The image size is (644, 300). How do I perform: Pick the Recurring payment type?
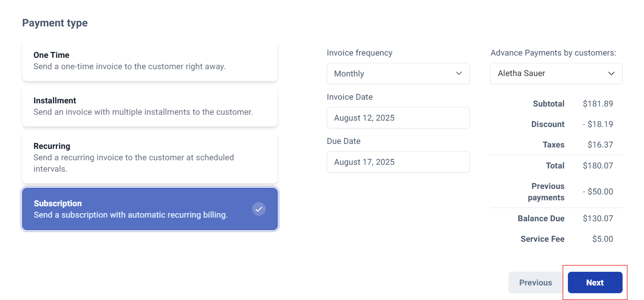[150, 158]
